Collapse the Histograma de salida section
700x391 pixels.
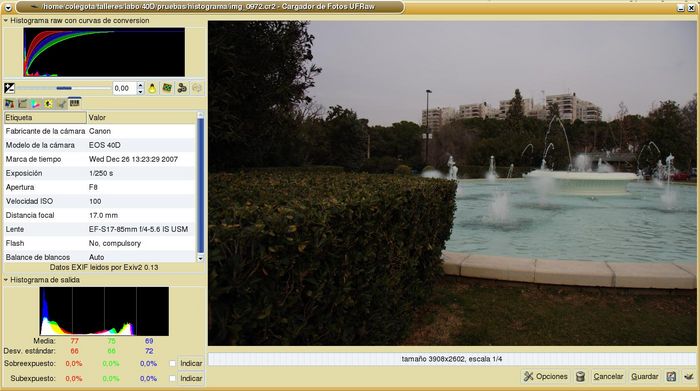(x=6, y=280)
